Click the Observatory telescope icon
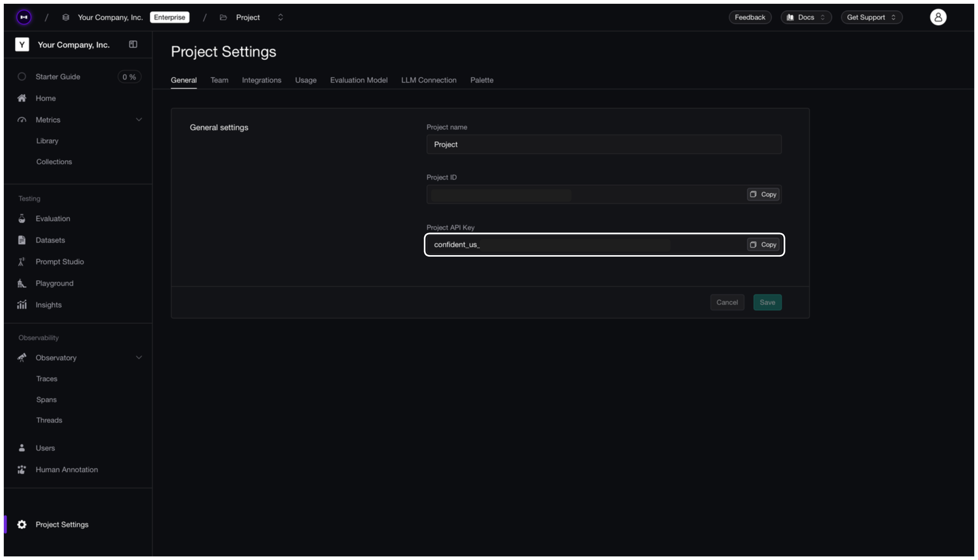978x560 pixels. 22,358
